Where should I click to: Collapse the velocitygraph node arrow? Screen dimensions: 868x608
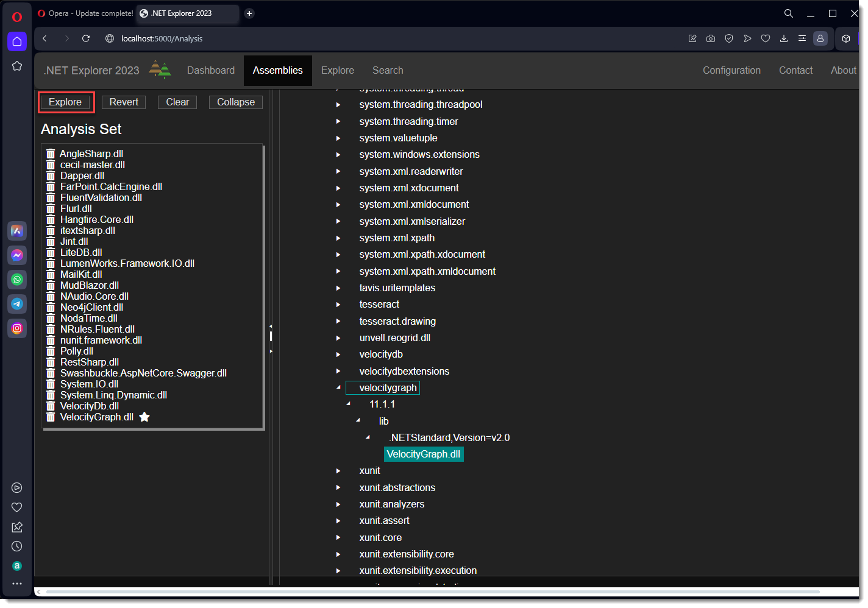[x=338, y=387]
